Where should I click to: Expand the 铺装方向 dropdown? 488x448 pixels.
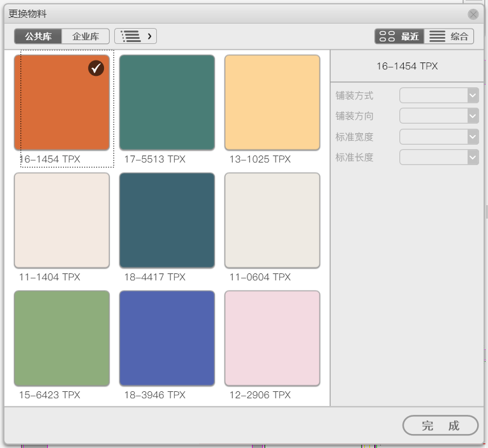coord(439,116)
